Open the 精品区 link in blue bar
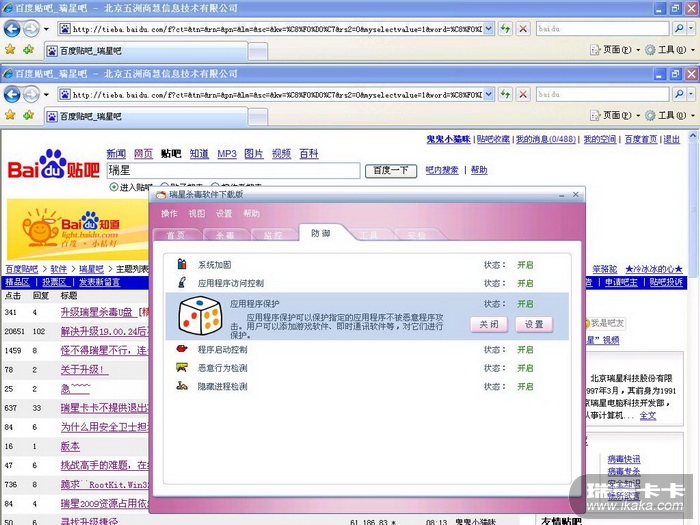700x525 pixels. coord(17,282)
